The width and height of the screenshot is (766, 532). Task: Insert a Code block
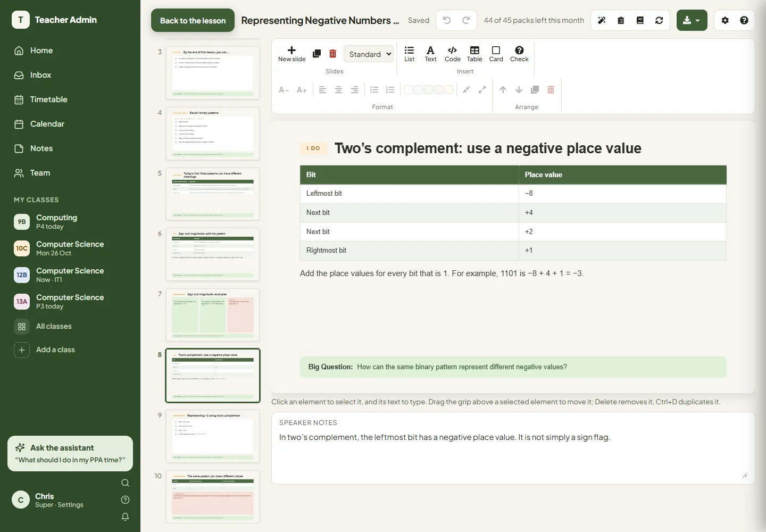point(453,54)
